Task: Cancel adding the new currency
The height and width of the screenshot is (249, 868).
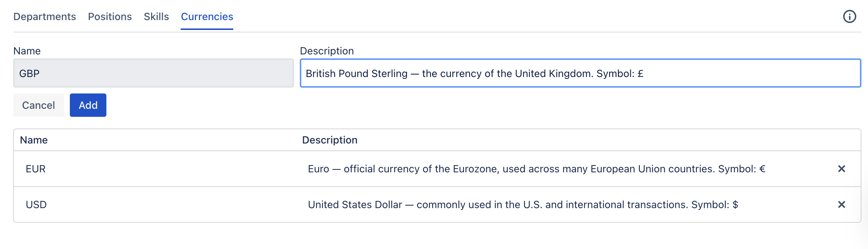Action: 38,105
